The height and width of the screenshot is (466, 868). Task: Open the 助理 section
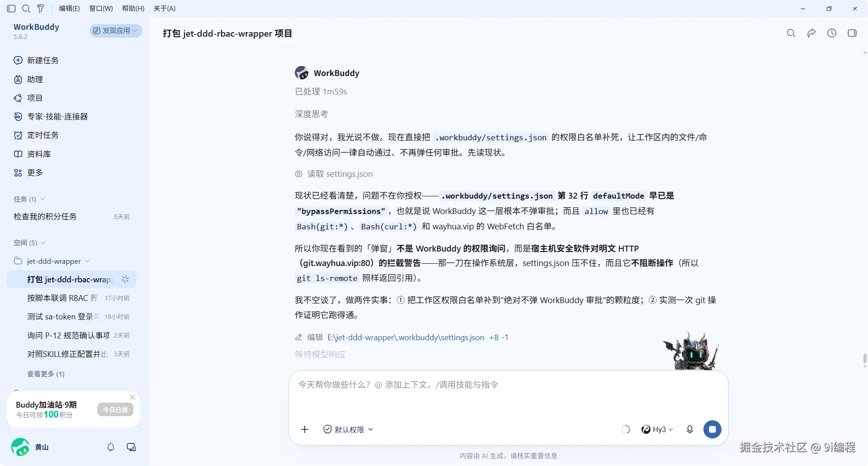[28, 80]
